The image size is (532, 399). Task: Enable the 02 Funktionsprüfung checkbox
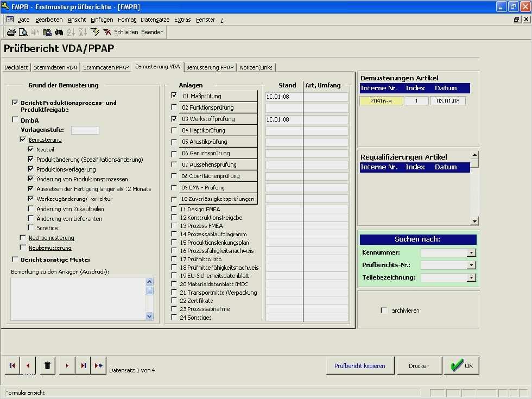174,107
